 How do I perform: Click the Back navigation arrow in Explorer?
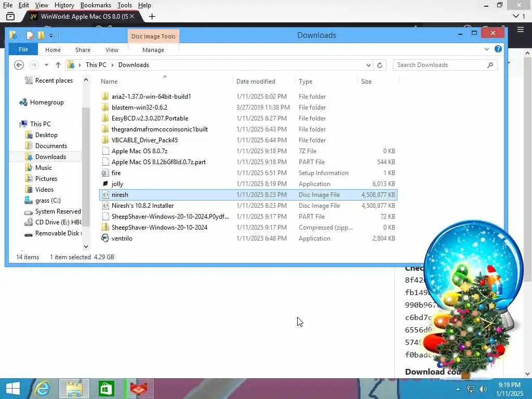pos(19,65)
